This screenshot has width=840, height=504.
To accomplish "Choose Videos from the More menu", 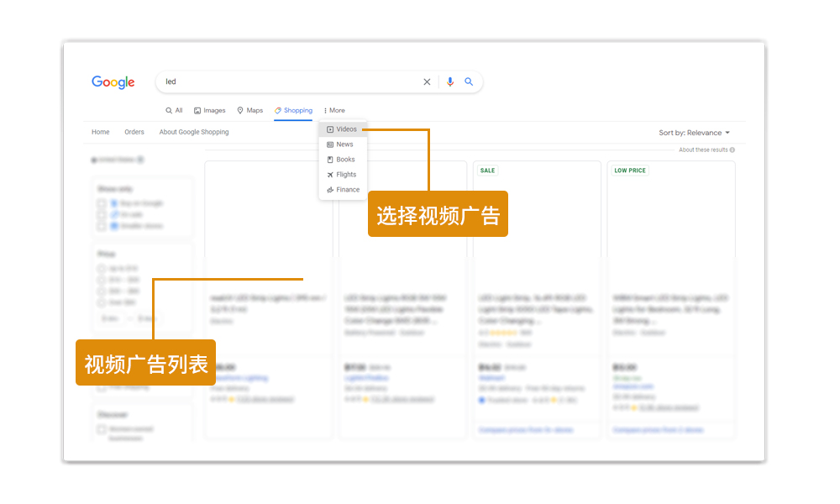I will 343,129.
